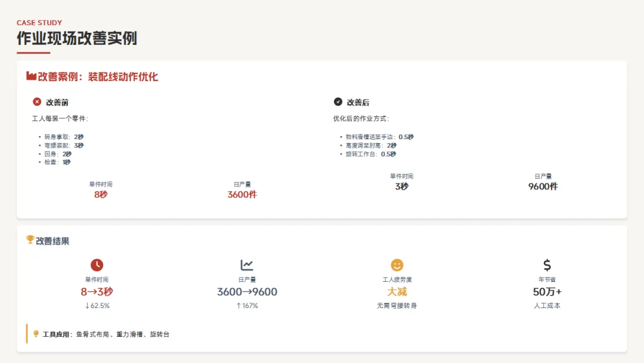Click the 8→3秒 result text

97,292
